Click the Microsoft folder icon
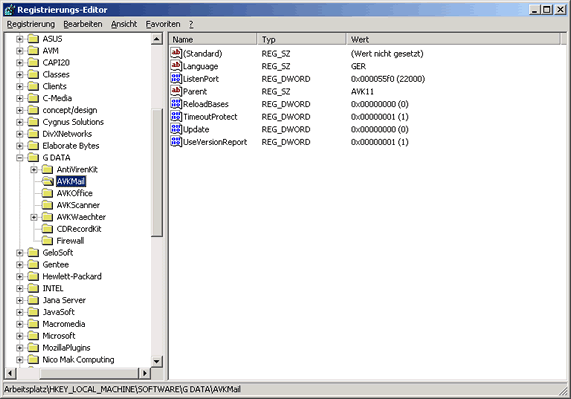571x399 pixels. pos(33,336)
